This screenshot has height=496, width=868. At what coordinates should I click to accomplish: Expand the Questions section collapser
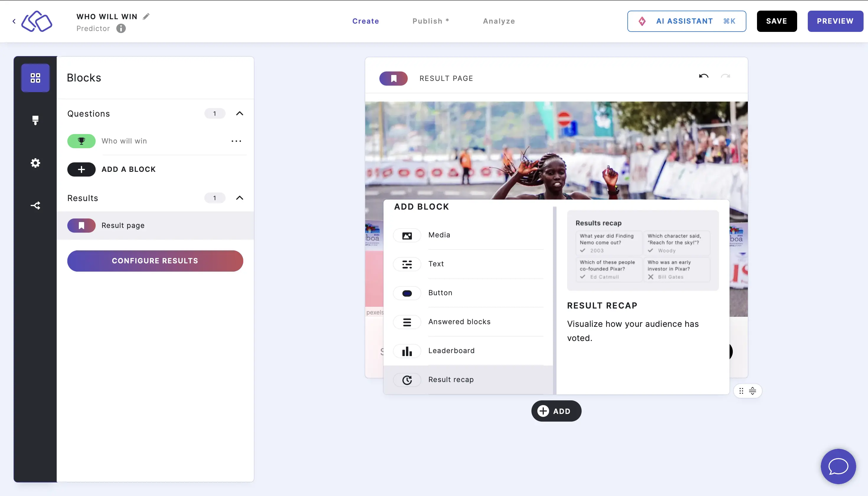(239, 113)
